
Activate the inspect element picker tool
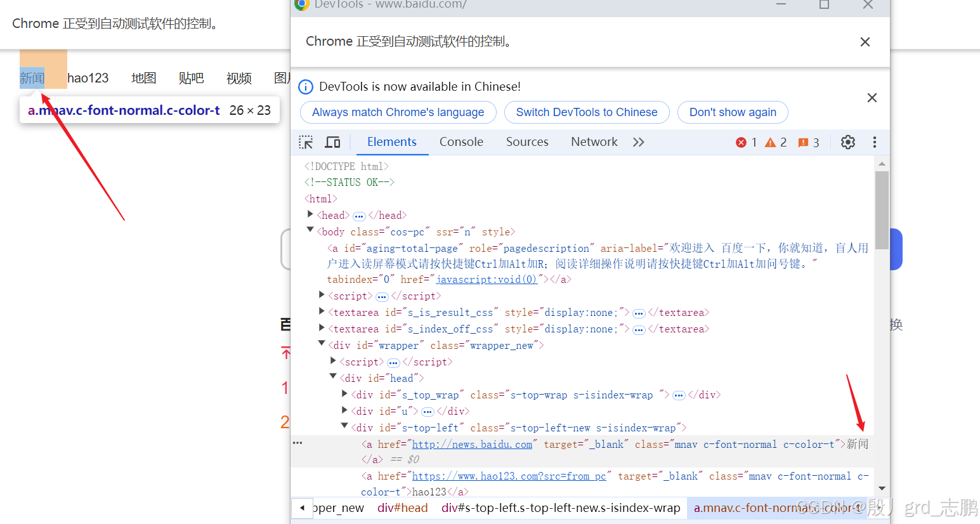306,142
